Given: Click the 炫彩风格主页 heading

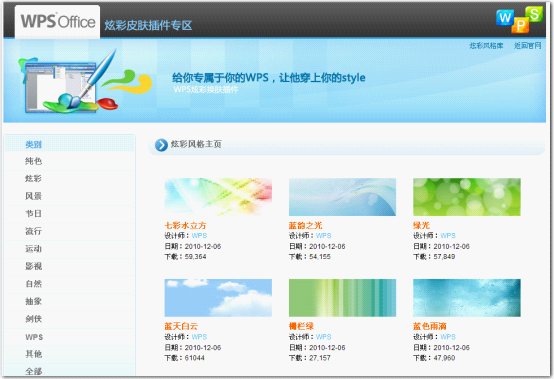Looking at the screenshot, I should click(196, 144).
